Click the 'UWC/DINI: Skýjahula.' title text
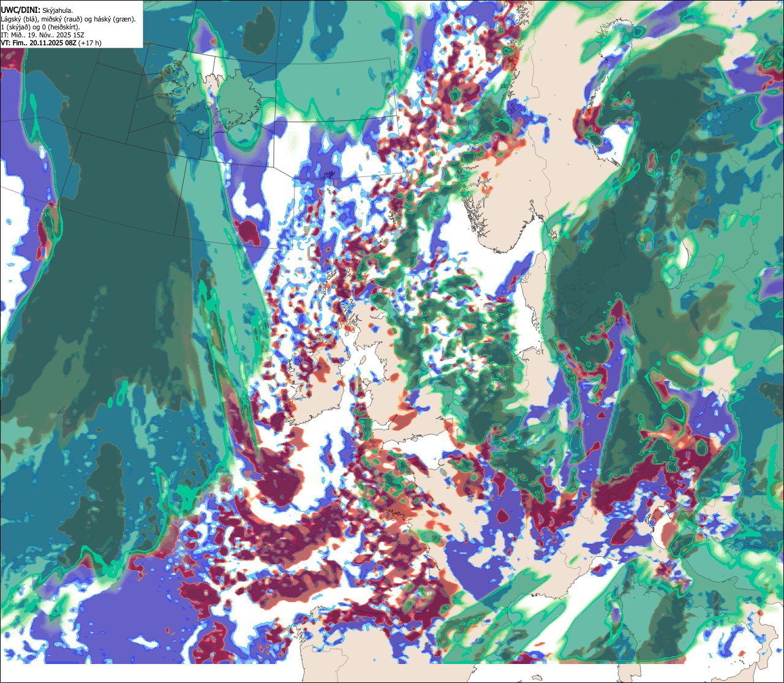The image size is (784, 683). pos(37,10)
